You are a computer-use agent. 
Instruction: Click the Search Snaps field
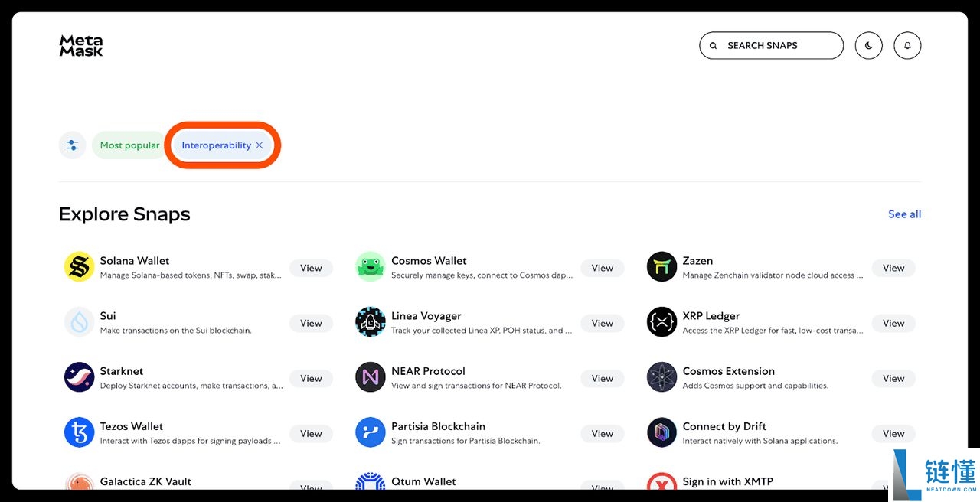(772, 46)
